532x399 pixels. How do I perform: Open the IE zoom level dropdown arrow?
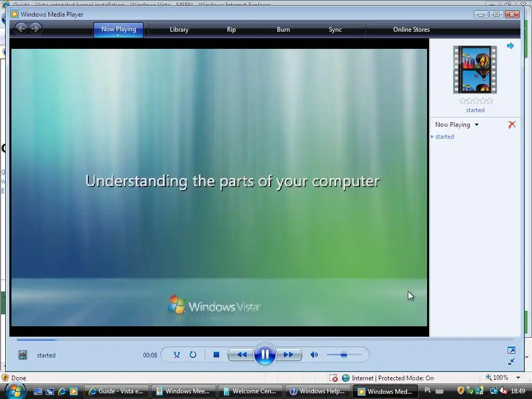tap(518, 378)
